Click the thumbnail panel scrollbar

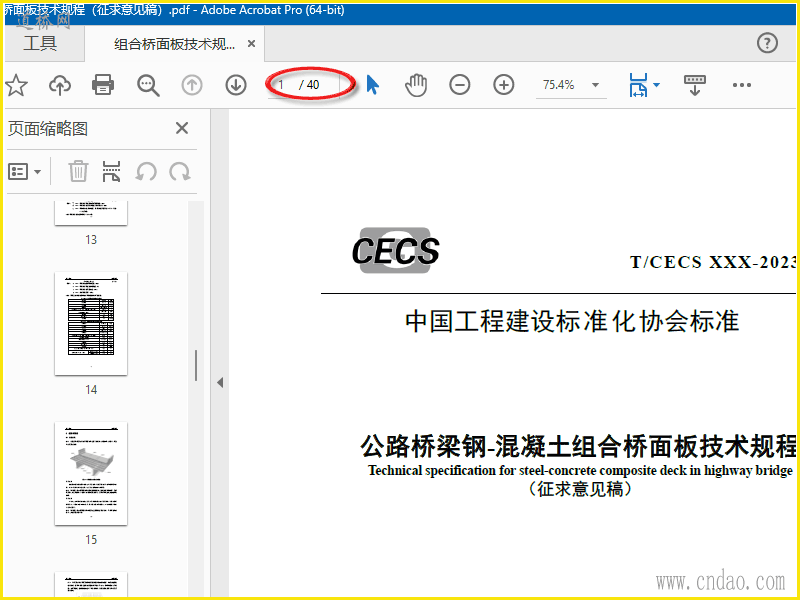coord(196,366)
